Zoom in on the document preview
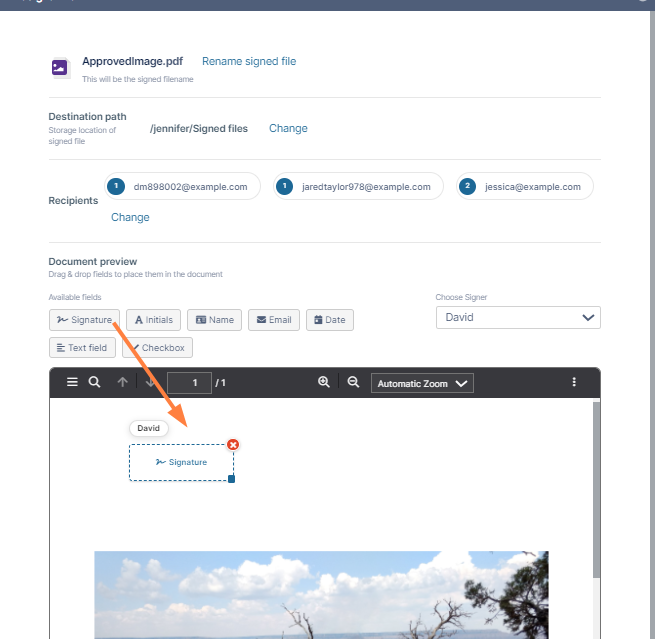This screenshot has height=639, width=655. [x=324, y=382]
